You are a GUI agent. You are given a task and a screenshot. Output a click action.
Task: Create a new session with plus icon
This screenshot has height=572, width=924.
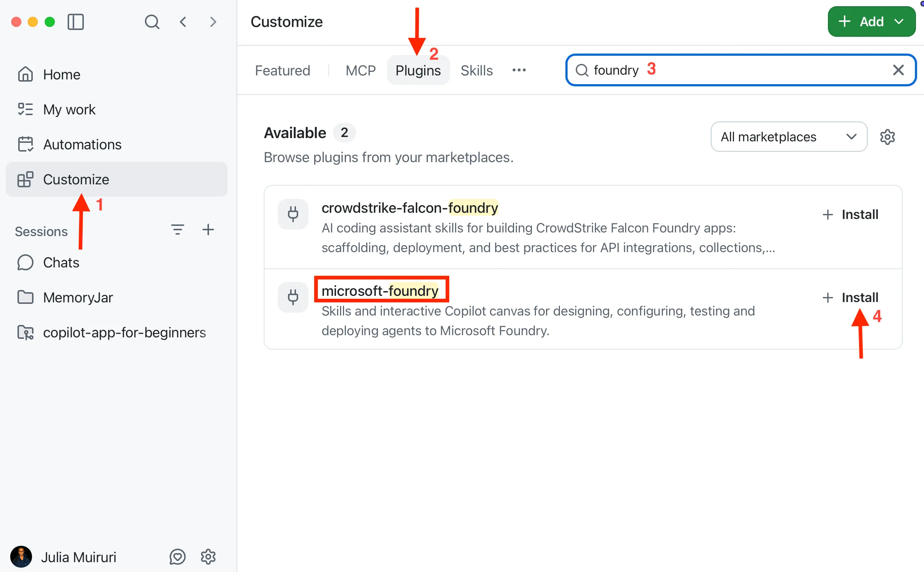click(x=208, y=230)
